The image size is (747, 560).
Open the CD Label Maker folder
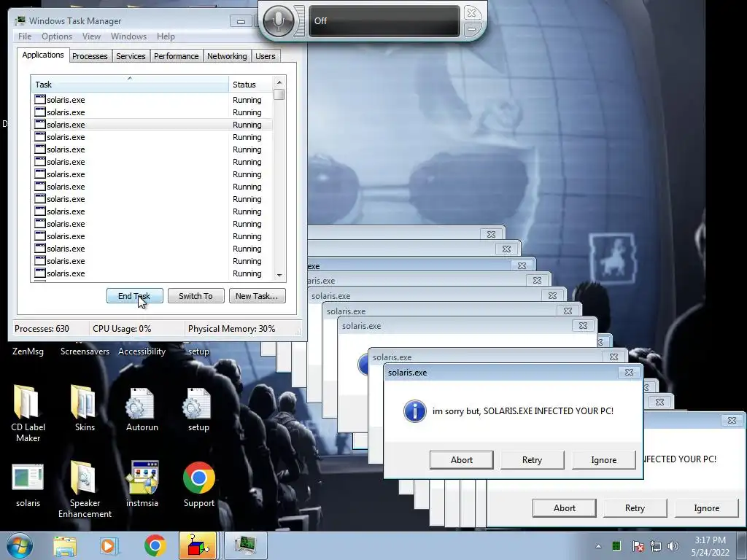28,413
